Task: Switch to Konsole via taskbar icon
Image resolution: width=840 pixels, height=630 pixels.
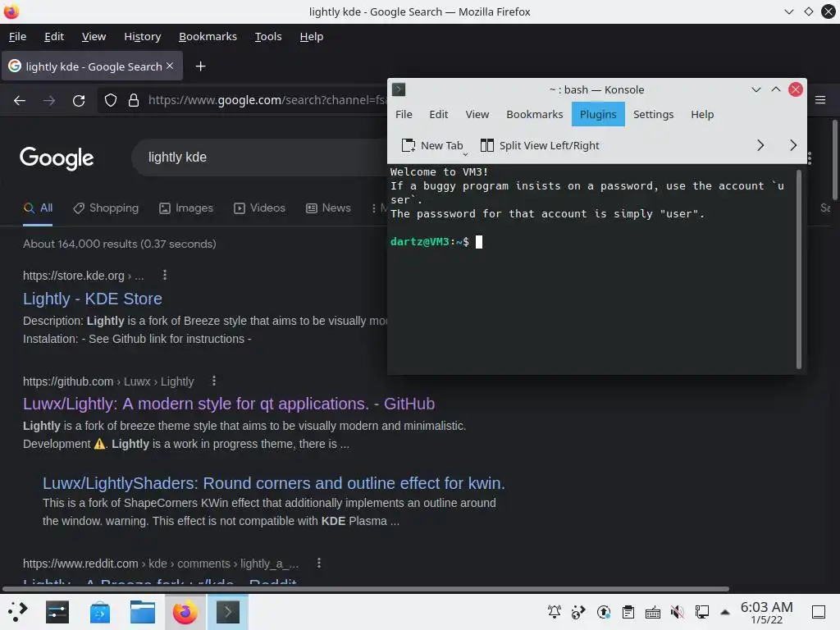Action: pyautogui.click(x=228, y=612)
